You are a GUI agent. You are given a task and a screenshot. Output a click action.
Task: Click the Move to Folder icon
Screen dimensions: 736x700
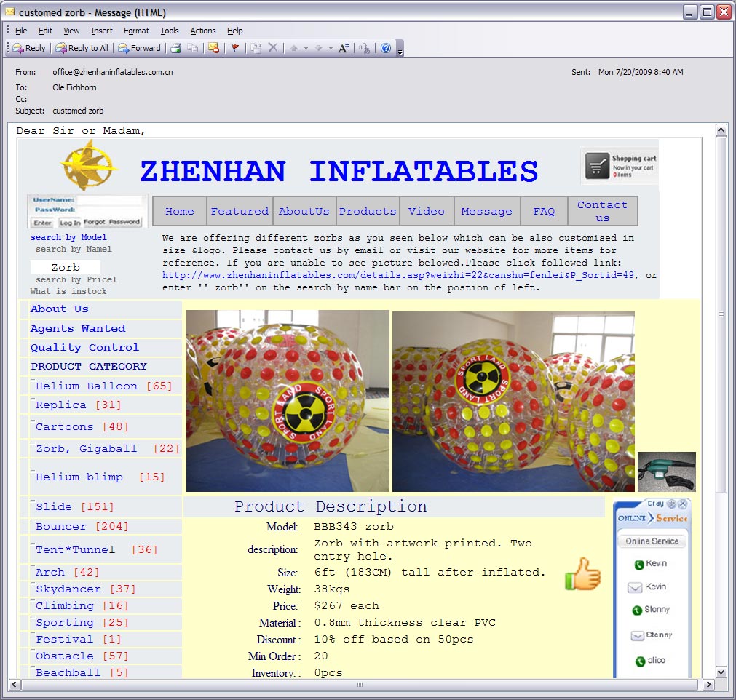point(256,48)
